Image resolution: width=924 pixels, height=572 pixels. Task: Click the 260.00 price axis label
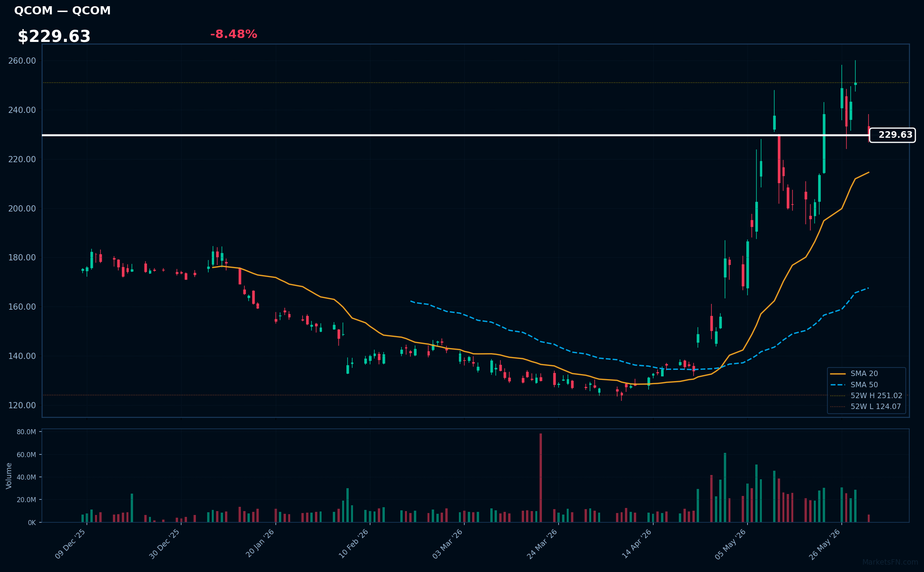point(22,61)
